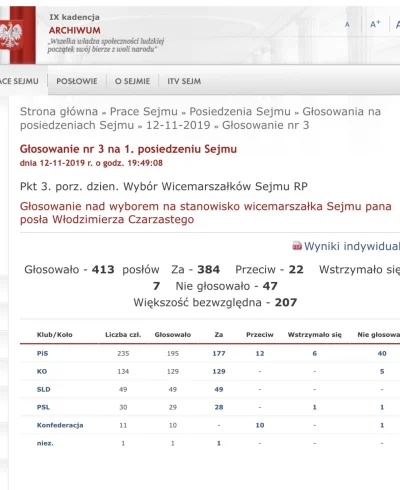Click PiS member count 235
This screenshot has width=400, height=490.
pos(123,353)
